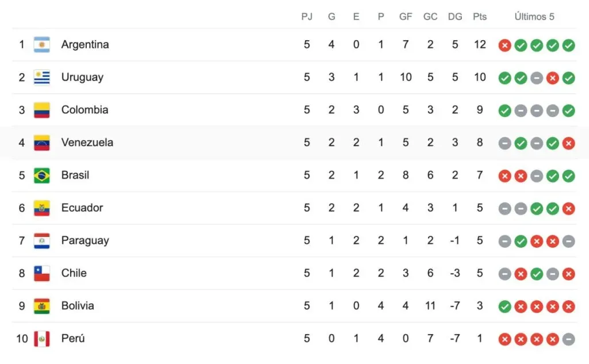Click Bolivia's green win result icon
This screenshot has height=364, width=589.
(x=505, y=306)
